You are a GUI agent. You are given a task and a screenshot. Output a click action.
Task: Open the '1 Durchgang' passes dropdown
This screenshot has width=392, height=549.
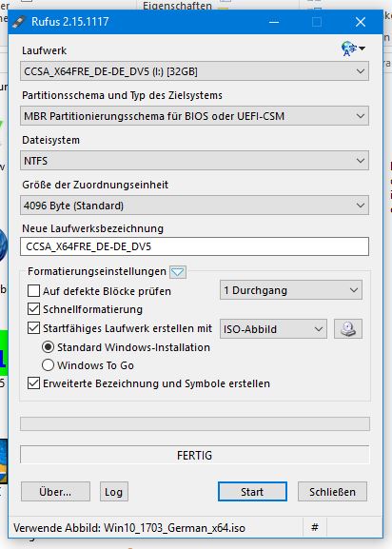click(291, 290)
